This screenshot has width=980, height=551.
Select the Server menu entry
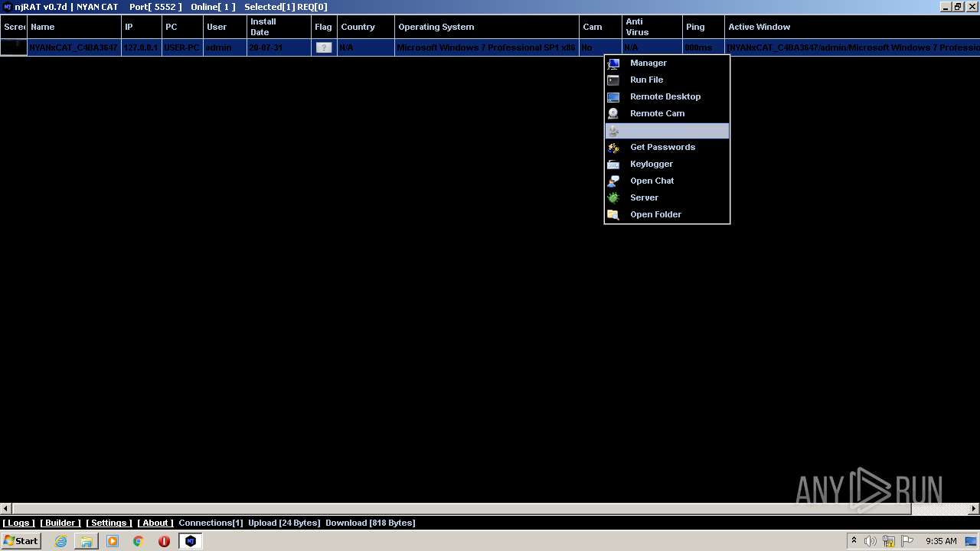coord(667,197)
